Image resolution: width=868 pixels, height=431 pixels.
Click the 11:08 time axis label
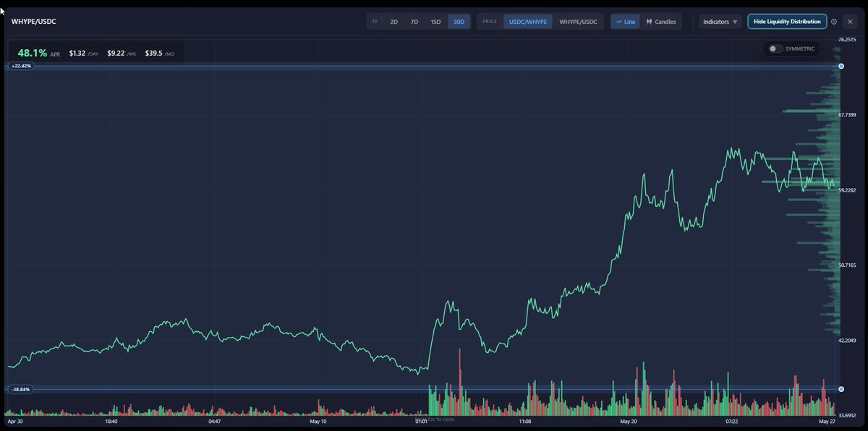(x=525, y=421)
